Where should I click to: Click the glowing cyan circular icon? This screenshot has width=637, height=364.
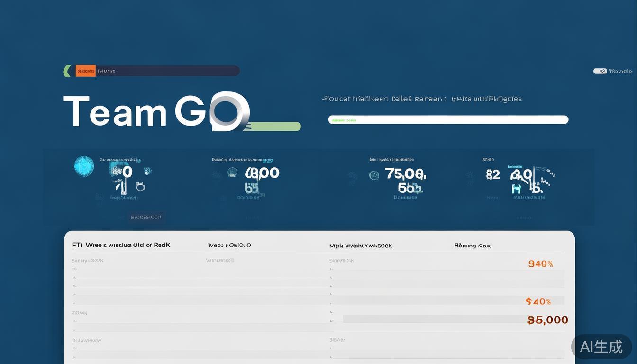84,166
